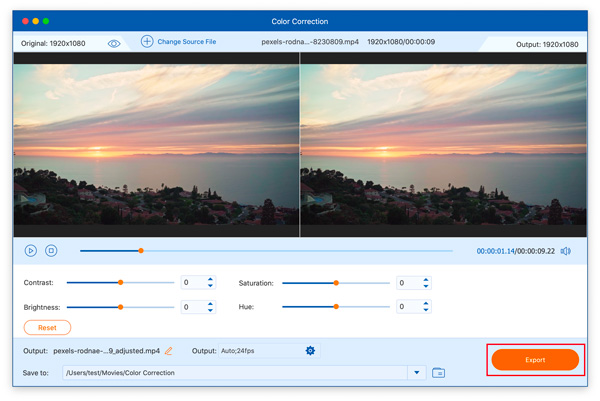Viewport: 600px width, 401px height.
Task: Play the video preview
Action: (x=30, y=251)
